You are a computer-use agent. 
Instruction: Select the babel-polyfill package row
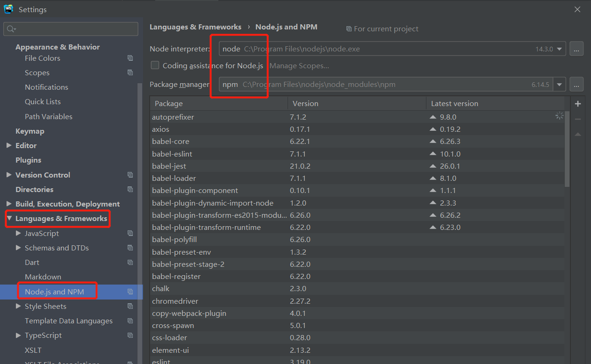[357, 240]
